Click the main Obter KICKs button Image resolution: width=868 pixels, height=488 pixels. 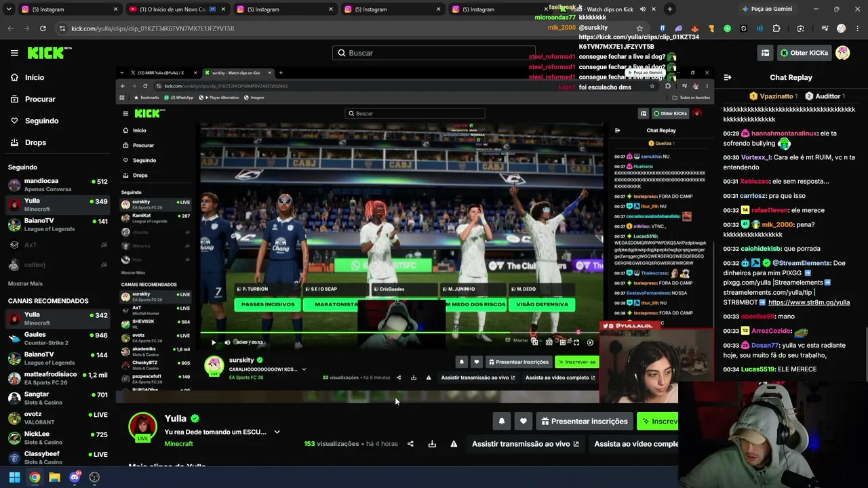pos(804,53)
